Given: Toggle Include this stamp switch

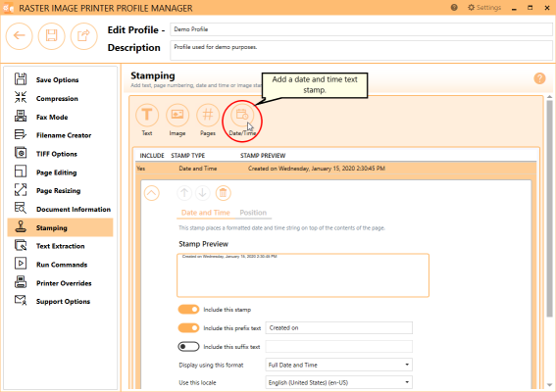Looking at the screenshot, I should pyautogui.click(x=188, y=310).
